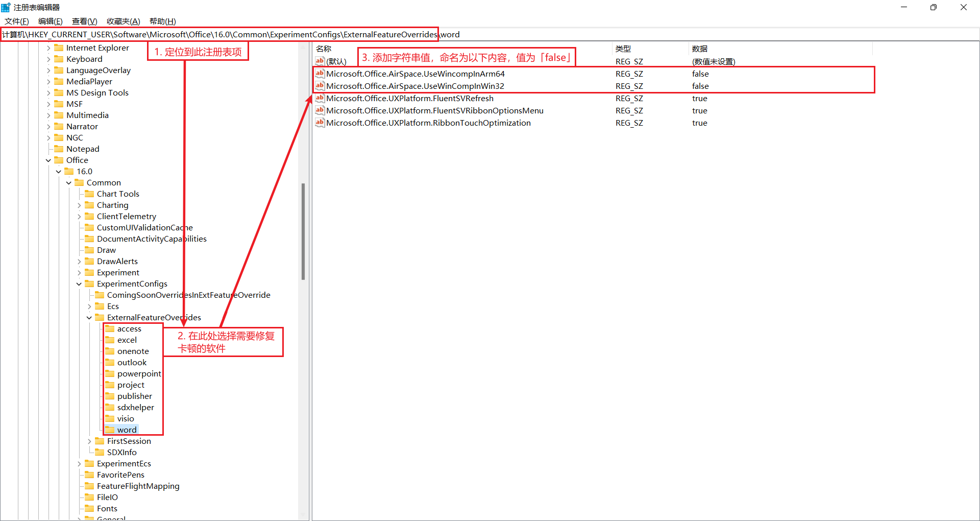The width and height of the screenshot is (980, 521).
Task: Collapse the Common key
Action: point(69,183)
